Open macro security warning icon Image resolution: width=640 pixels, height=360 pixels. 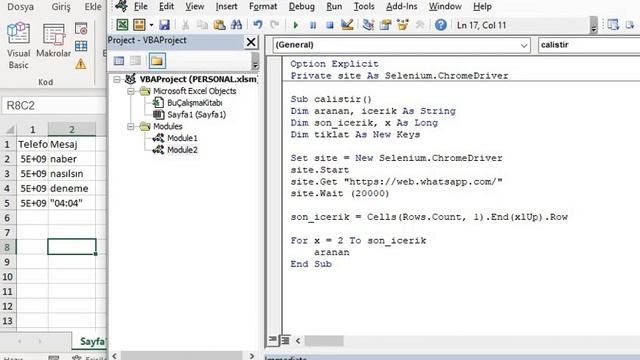coord(81,64)
